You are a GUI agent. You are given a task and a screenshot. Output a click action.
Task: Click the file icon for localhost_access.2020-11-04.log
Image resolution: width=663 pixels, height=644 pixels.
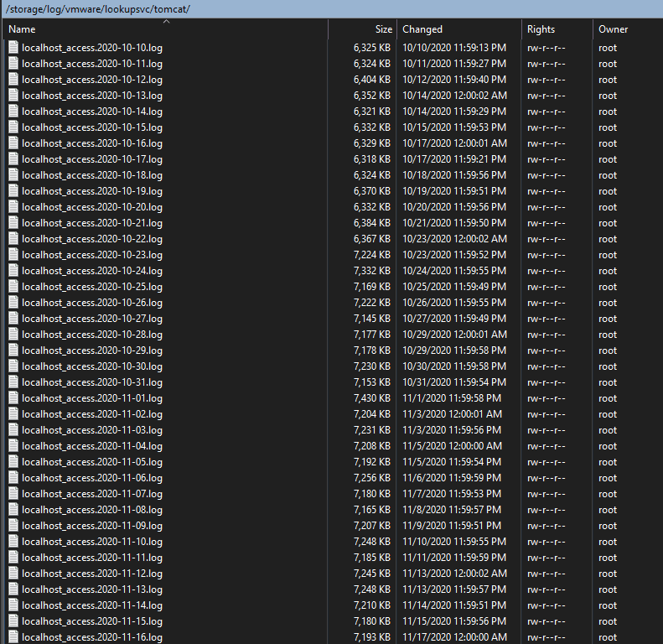13,445
